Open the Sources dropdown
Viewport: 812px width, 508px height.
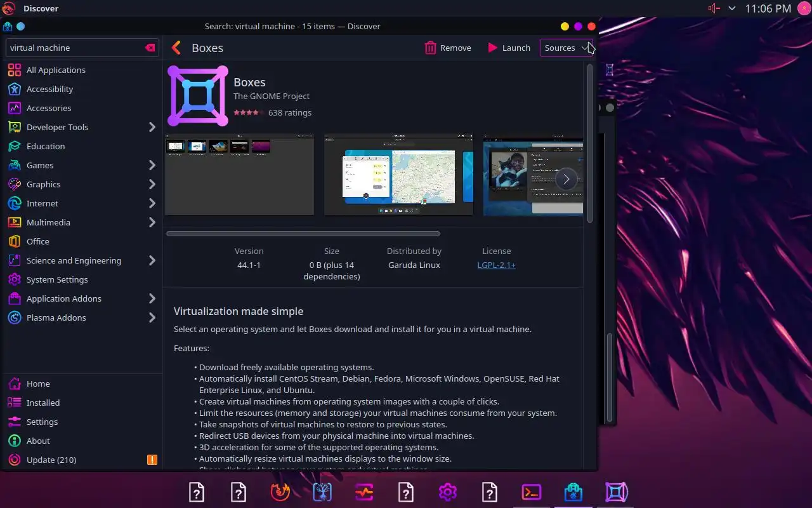pos(566,48)
